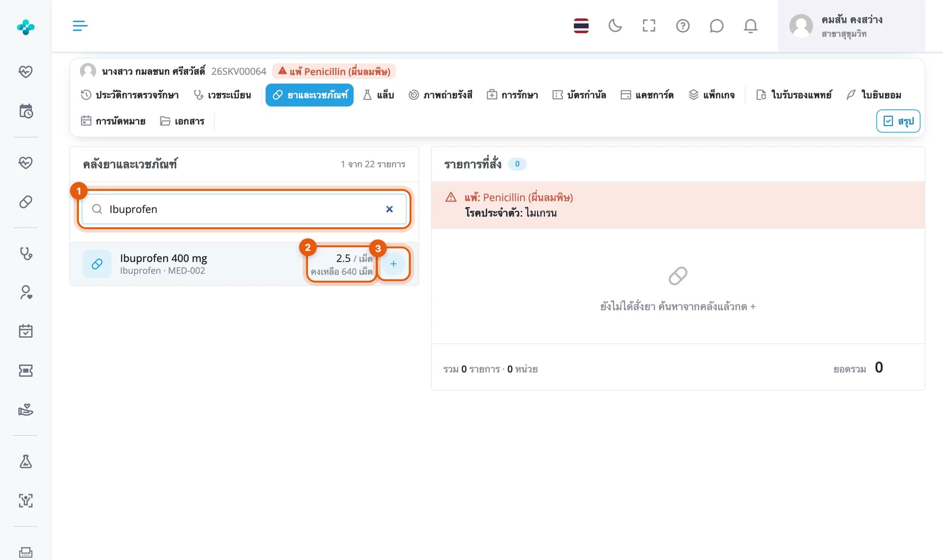Focus the Ibuprofen search field

click(244, 209)
